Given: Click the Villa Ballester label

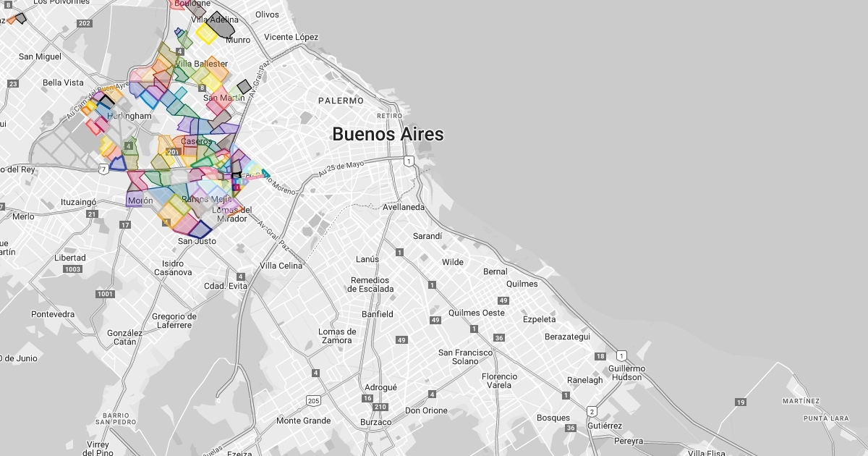Looking at the screenshot, I should pyautogui.click(x=201, y=64).
